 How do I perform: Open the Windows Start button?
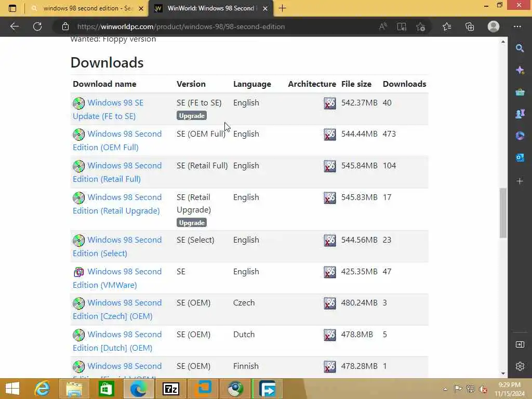tap(12, 389)
